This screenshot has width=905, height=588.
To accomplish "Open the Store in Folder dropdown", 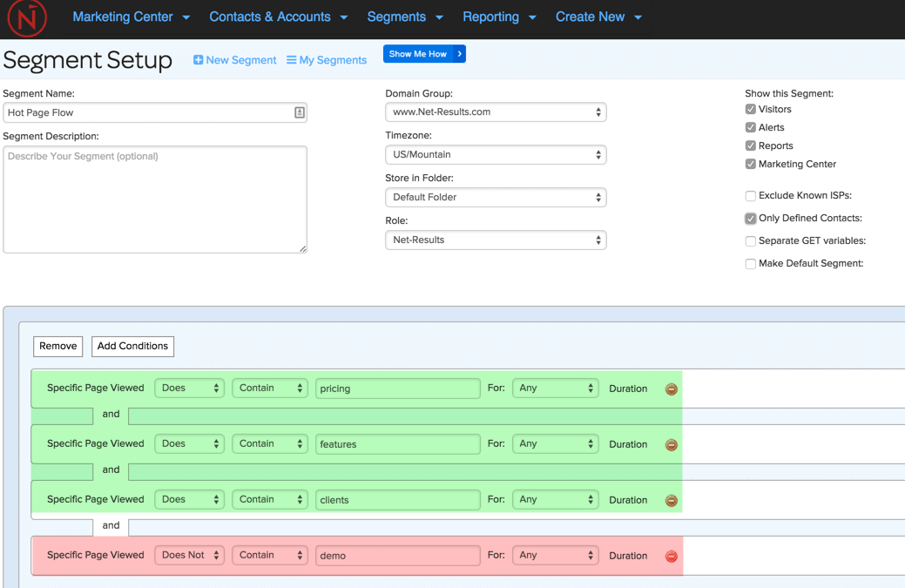I will 495,197.
